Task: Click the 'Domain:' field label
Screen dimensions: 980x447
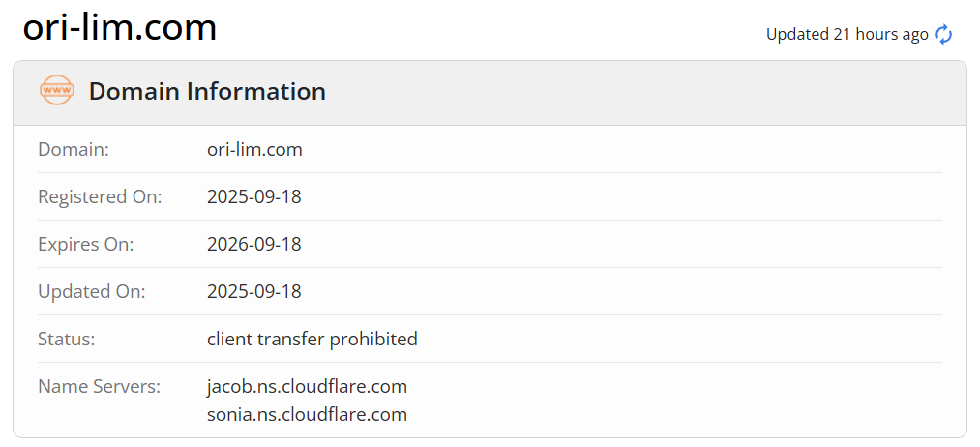Action: [74, 150]
